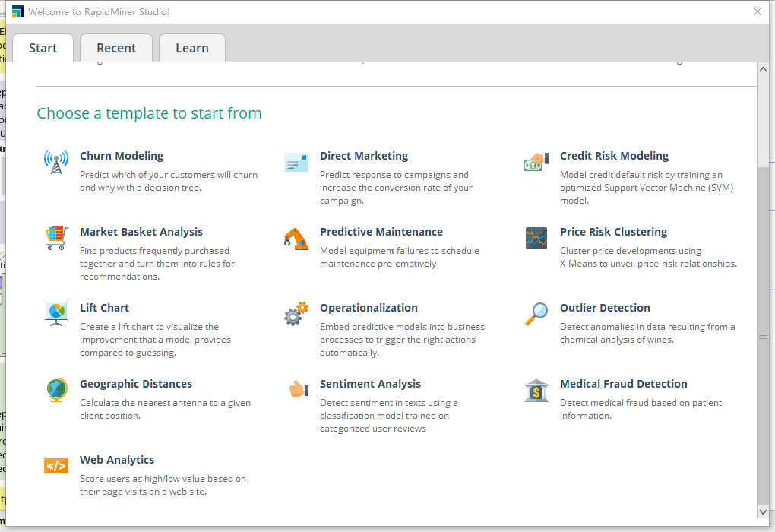Select the Web Analytics template title

[117, 460]
